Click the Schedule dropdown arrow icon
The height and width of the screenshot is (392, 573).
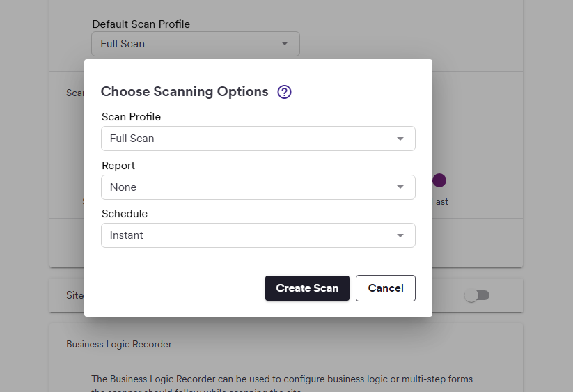400,235
